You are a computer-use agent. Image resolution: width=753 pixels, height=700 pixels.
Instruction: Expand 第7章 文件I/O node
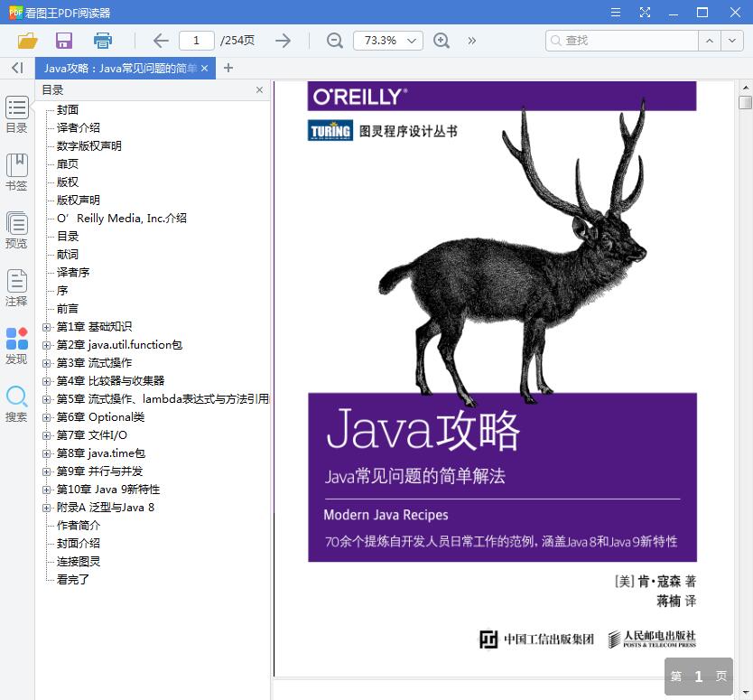point(46,435)
